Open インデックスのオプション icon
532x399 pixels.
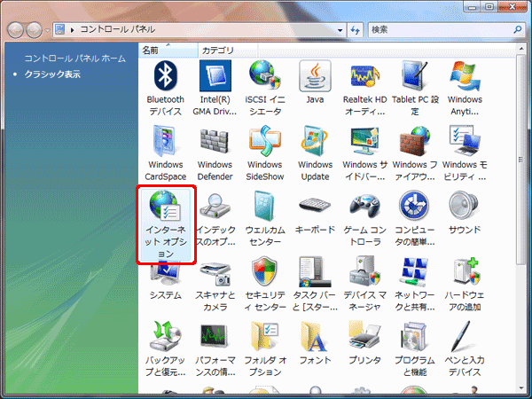[x=215, y=218]
